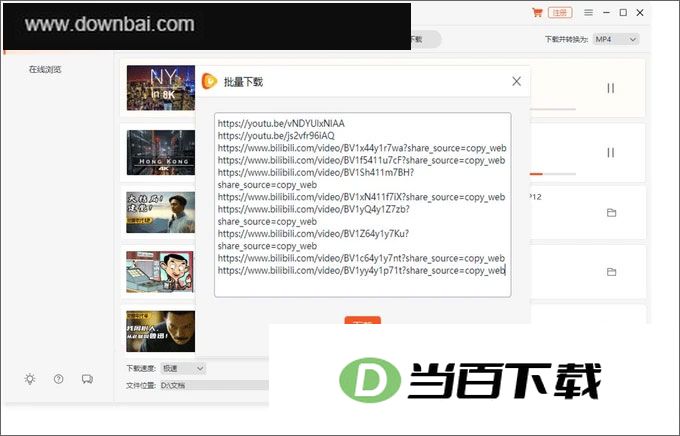Click the BV1x44y1r7wa bilibili URL line
Screen dimensions: 680x436
(362, 148)
